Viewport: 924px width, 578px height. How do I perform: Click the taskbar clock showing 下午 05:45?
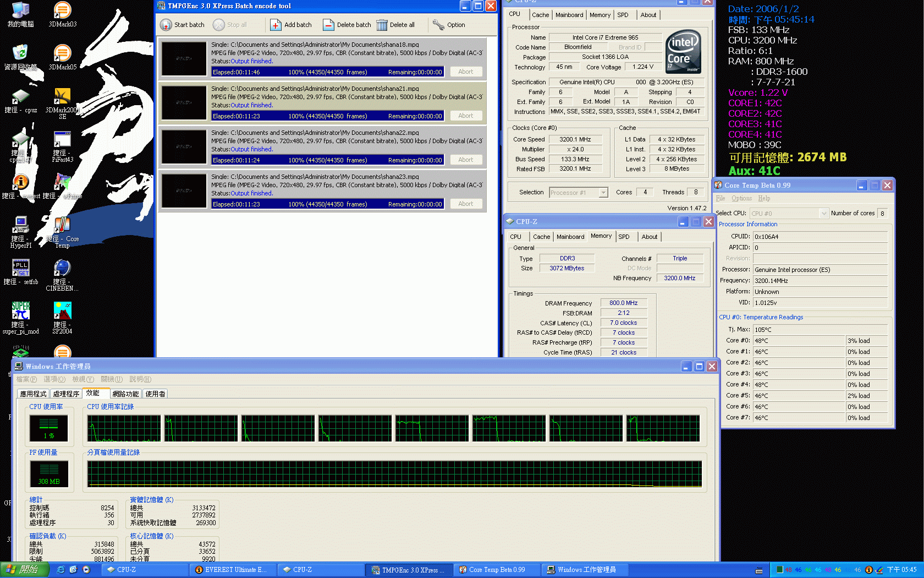pyautogui.click(x=901, y=570)
